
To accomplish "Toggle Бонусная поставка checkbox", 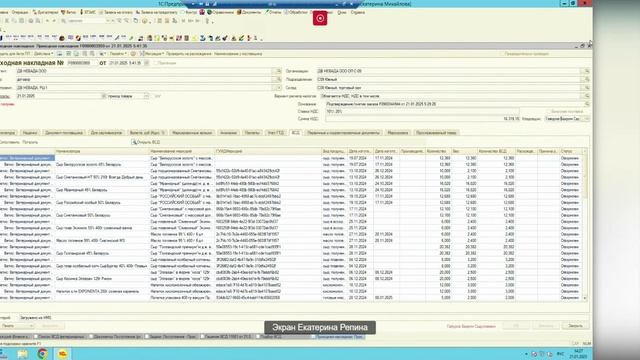I will 548,111.
